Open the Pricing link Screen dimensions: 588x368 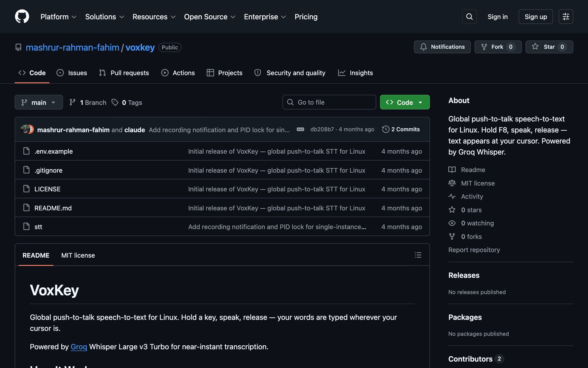pyautogui.click(x=306, y=17)
